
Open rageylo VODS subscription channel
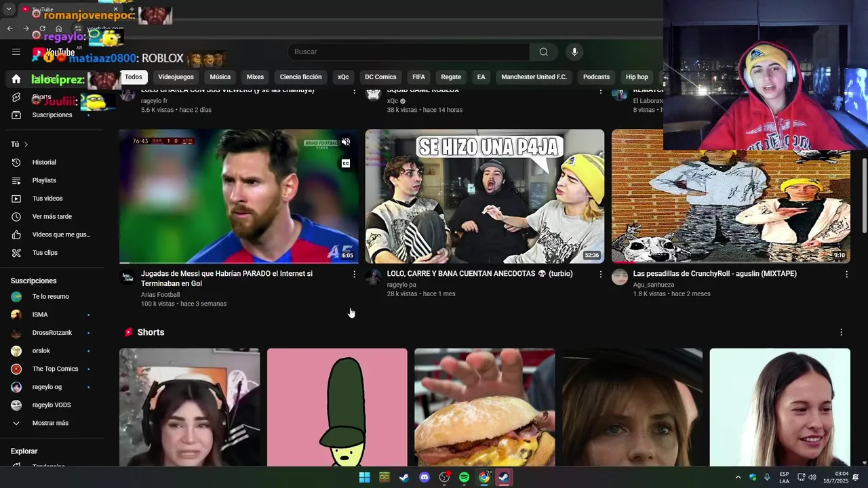(52, 405)
